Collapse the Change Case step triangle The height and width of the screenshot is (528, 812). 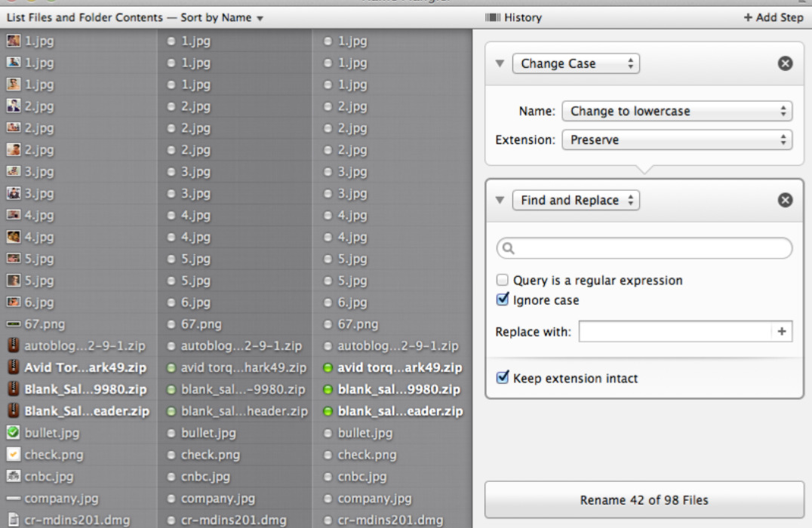(x=500, y=64)
